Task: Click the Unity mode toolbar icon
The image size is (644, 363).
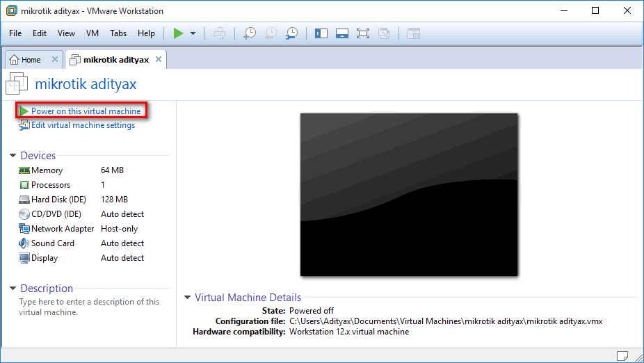Action: coord(384,33)
